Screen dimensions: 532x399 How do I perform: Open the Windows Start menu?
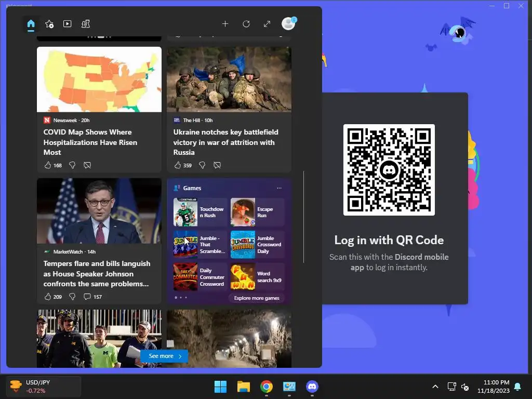point(220,387)
